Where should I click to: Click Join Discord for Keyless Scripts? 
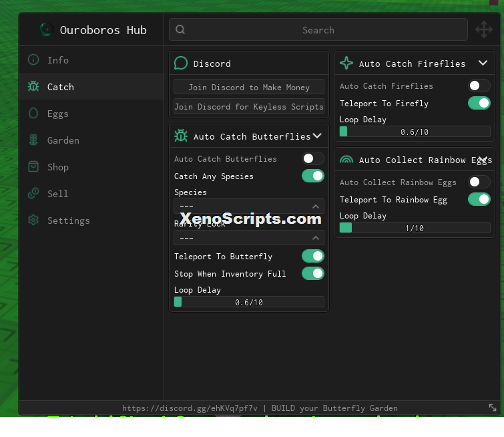tap(249, 106)
